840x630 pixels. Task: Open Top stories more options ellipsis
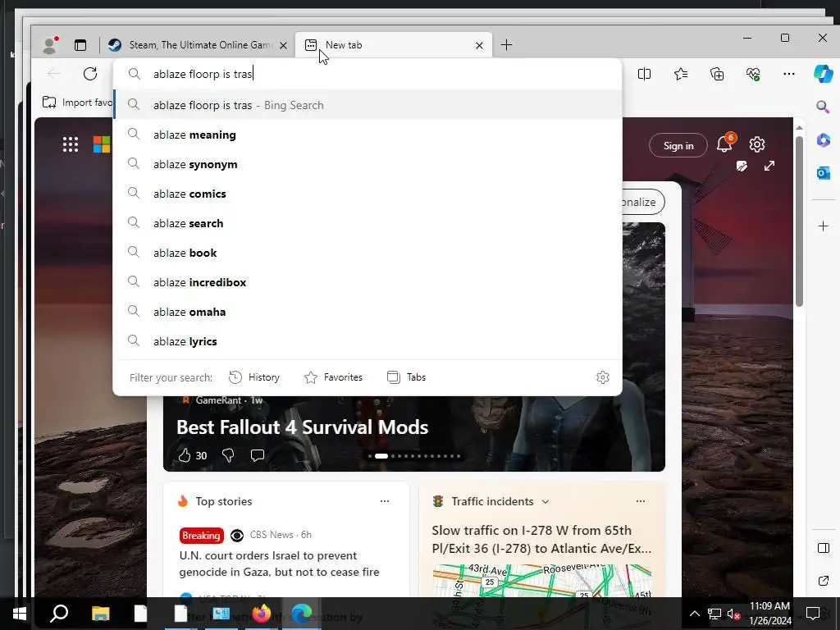coord(385,501)
